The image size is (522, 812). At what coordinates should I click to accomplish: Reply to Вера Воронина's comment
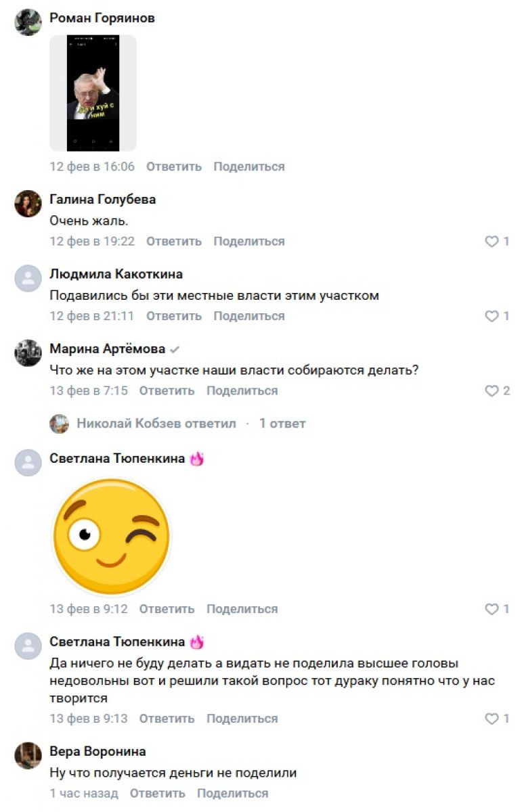pyautogui.click(x=157, y=793)
